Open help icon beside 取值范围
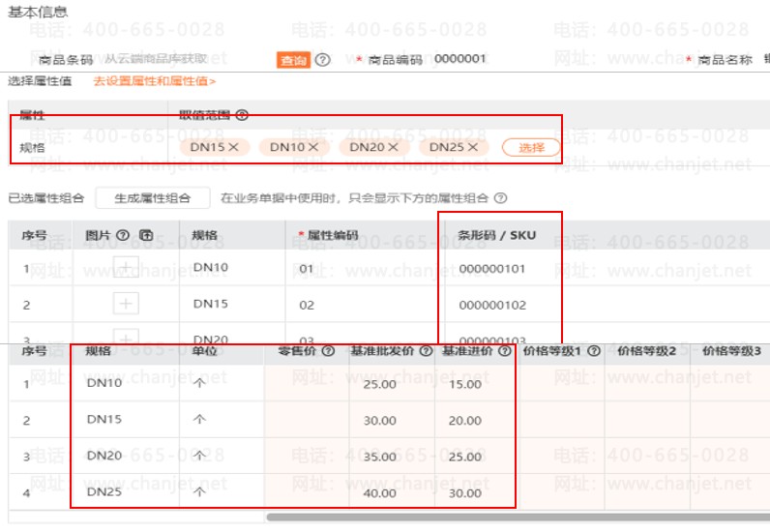 point(242,115)
